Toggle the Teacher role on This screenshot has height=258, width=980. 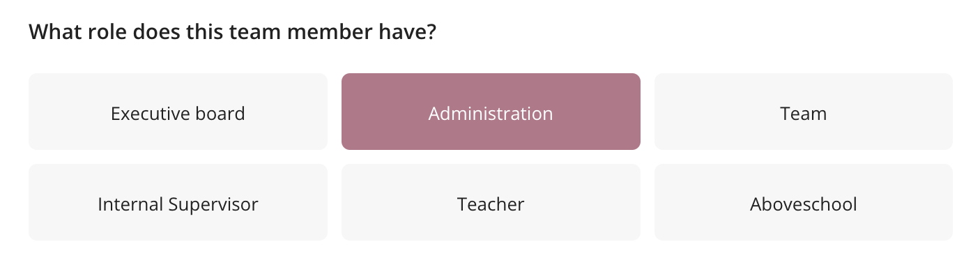tap(491, 202)
